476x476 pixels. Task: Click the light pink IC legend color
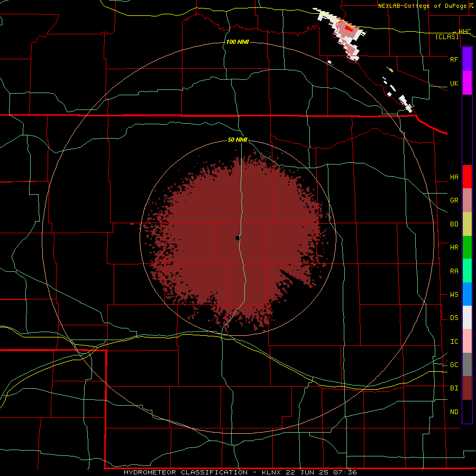(467, 341)
